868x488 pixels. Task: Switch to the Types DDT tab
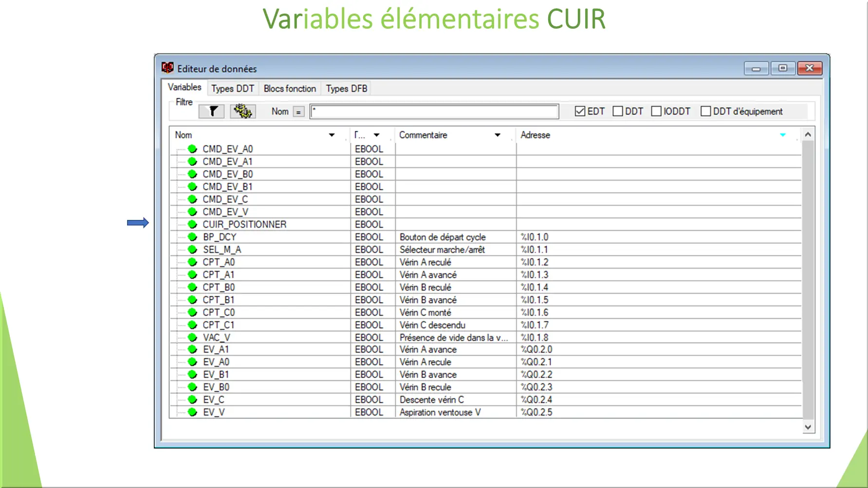click(x=233, y=88)
